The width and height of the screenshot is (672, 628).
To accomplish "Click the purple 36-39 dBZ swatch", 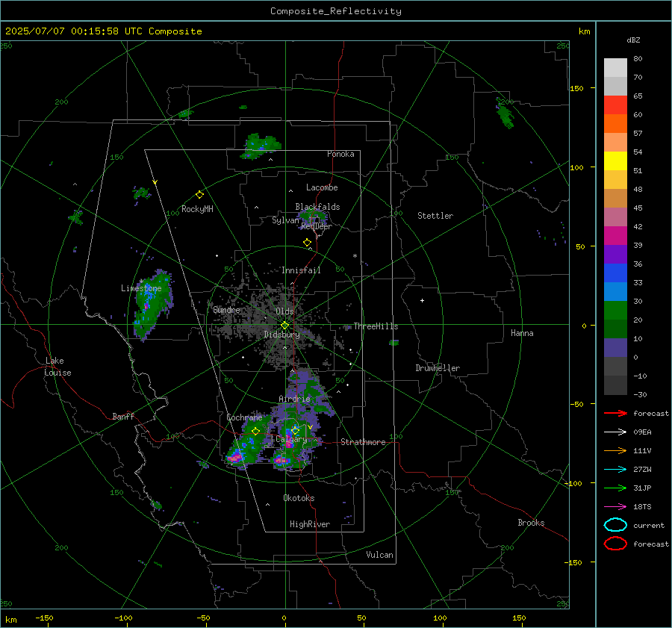I will pos(615,255).
